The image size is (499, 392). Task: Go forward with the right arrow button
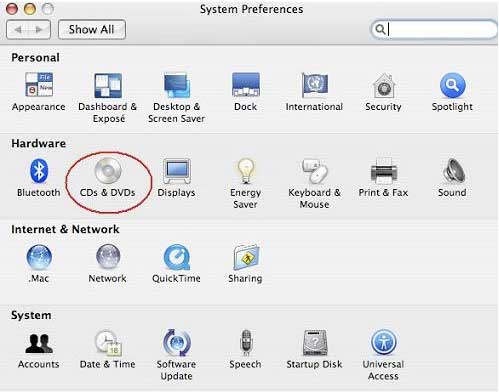point(40,29)
